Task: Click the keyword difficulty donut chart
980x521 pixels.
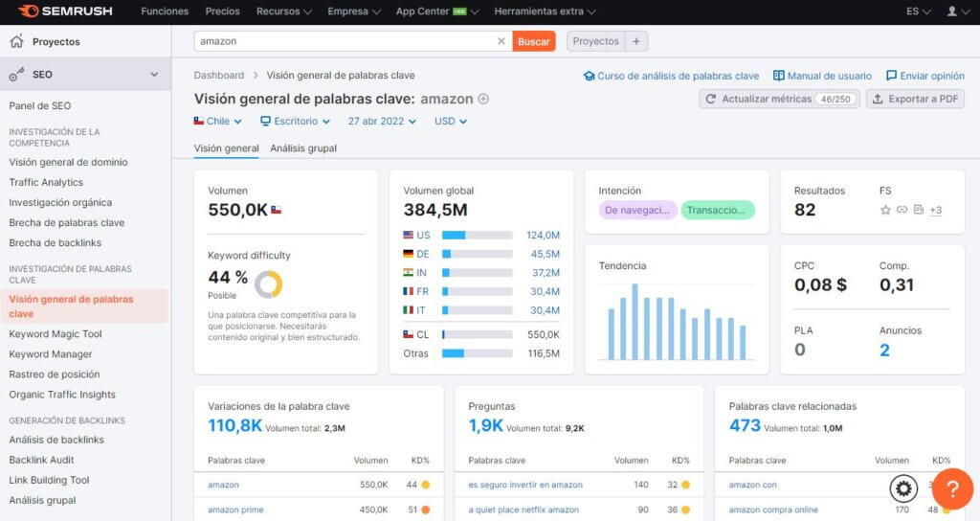Action: tap(269, 283)
